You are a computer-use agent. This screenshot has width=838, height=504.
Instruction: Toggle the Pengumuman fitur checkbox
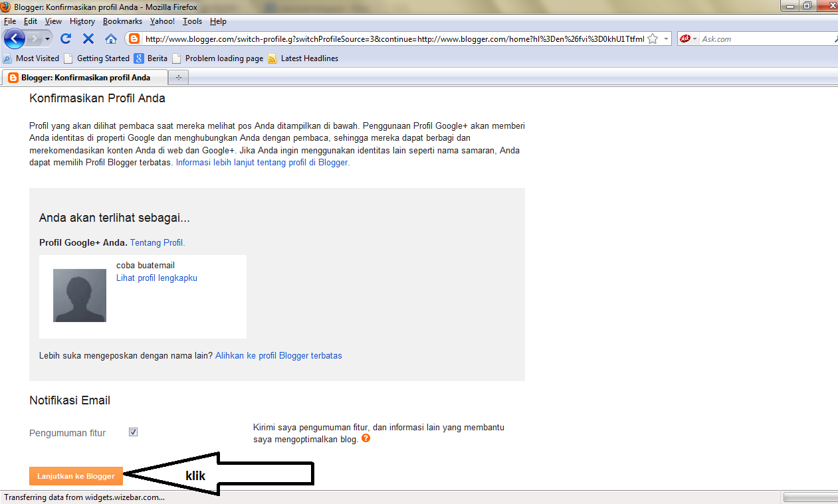pos(133,432)
